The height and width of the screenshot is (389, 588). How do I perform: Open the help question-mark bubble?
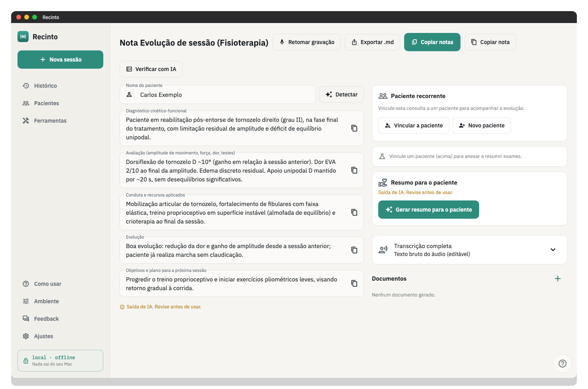pyautogui.click(x=563, y=363)
